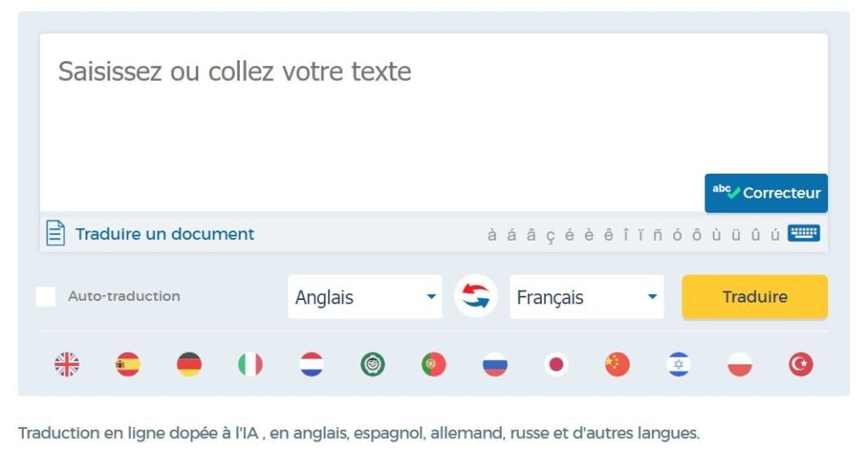The width and height of the screenshot is (868, 450).
Task: Swap source and target languages
Action: pyautogui.click(x=476, y=297)
